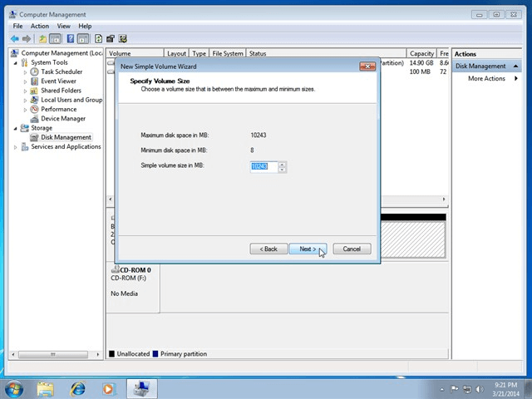Click the Simple volume size input field
Screen dimensions: 532x399
(264, 166)
